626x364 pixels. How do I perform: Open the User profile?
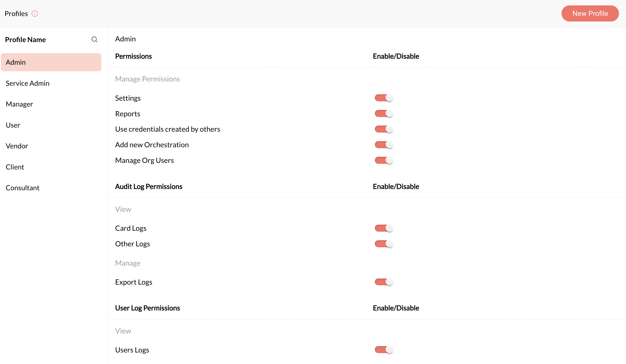[x=13, y=125]
